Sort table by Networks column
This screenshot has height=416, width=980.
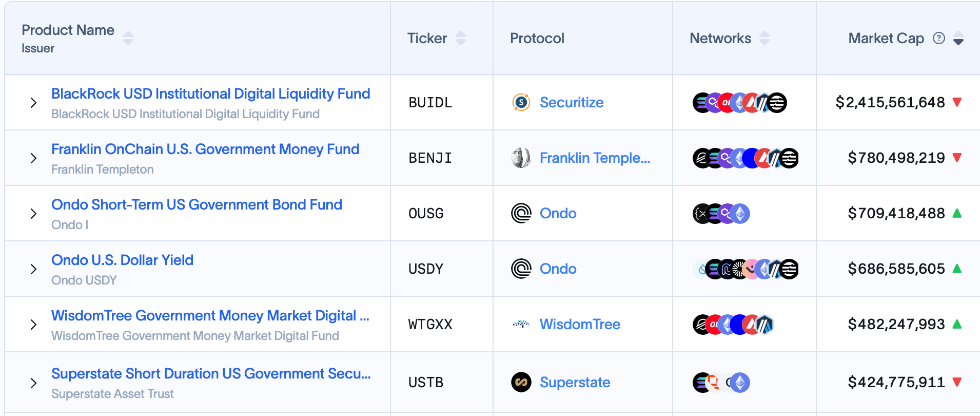(765, 38)
